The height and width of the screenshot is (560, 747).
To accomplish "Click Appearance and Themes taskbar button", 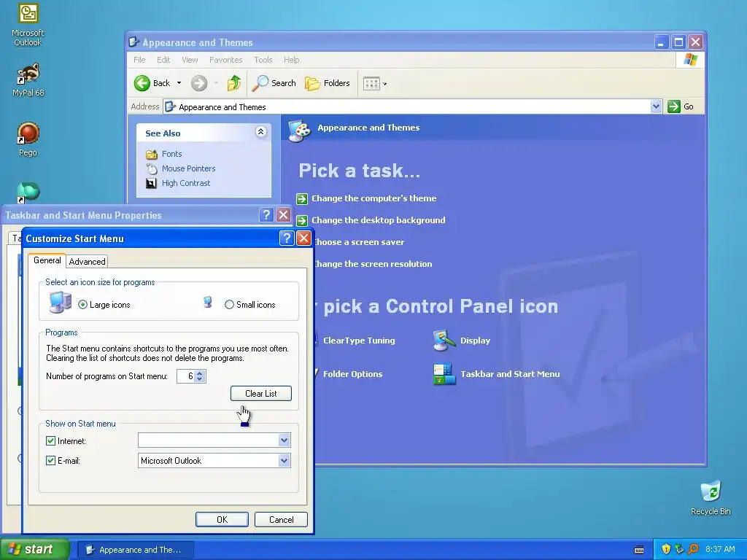I will point(135,550).
